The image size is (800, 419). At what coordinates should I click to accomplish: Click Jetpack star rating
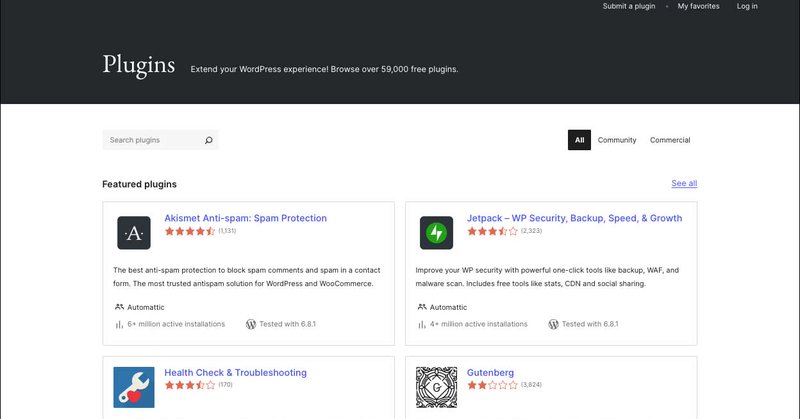tap(492, 231)
